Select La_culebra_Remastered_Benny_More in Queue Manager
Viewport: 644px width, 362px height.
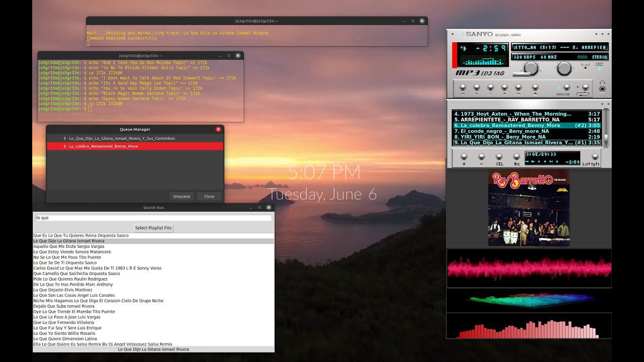135,146
